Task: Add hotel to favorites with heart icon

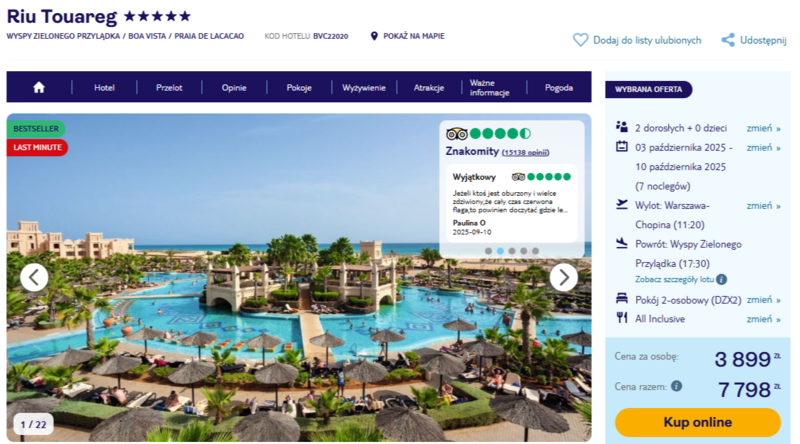Action: pyautogui.click(x=580, y=40)
